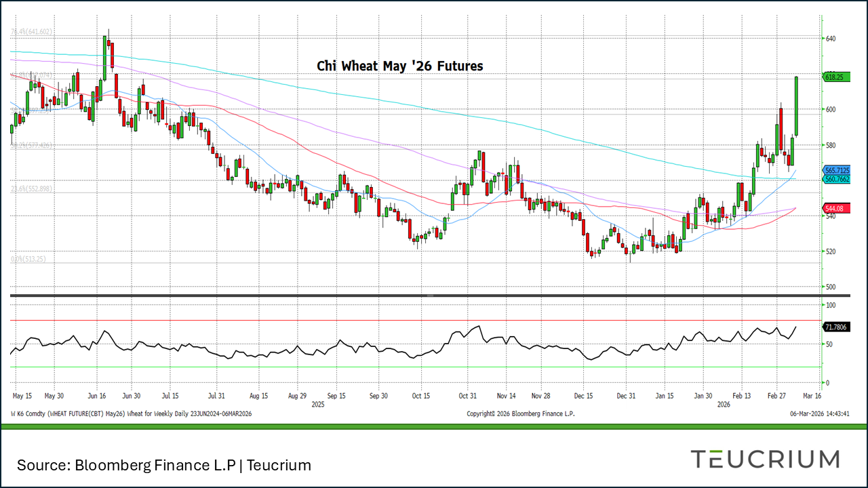Select the black 71.7806 RSI value label

pyautogui.click(x=835, y=326)
